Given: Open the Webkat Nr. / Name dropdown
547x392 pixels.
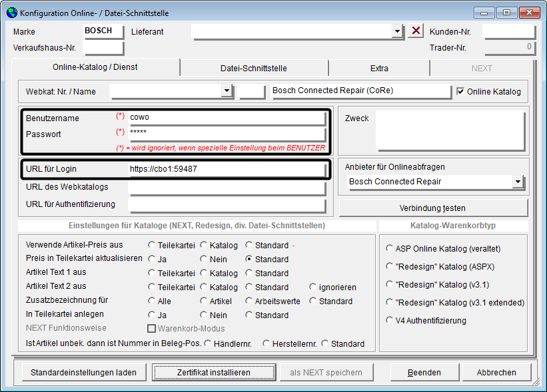Looking at the screenshot, I should click(227, 91).
